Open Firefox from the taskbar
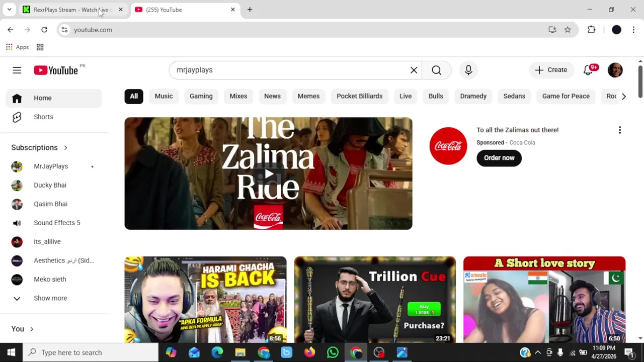The height and width of the screenshot is (362, 644). tap(309, 352)
